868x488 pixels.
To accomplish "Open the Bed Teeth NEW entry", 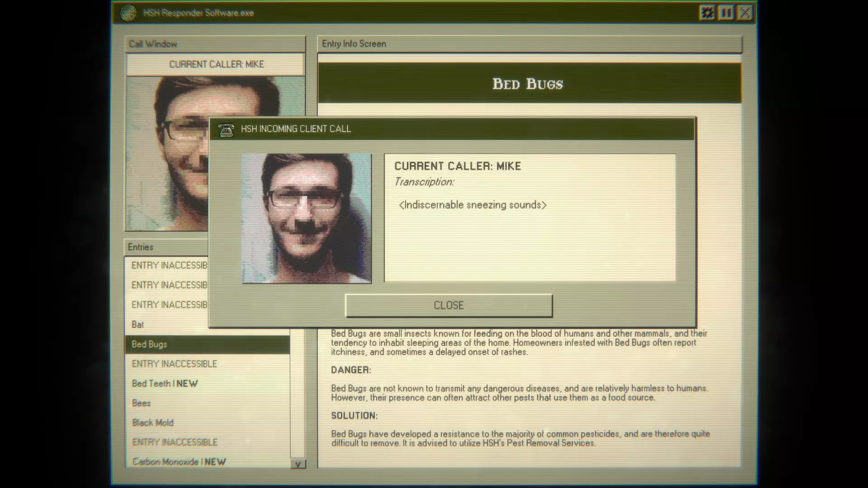I will (165, 384).
